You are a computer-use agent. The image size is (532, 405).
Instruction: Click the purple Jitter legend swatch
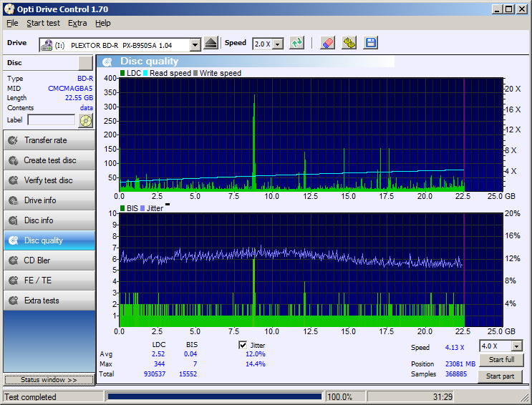tap(142, 208)
